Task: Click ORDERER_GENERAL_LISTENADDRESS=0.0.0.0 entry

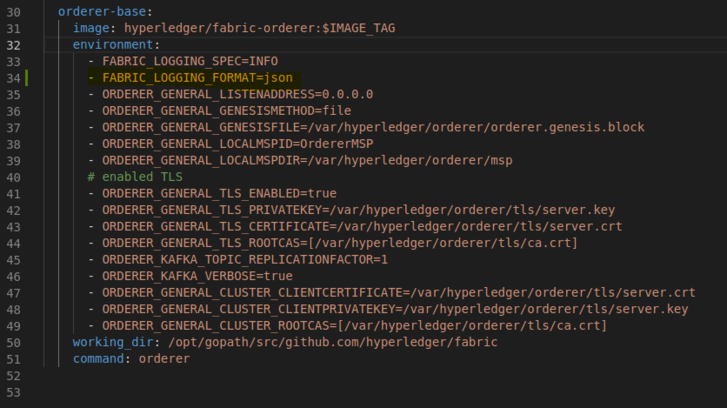Action: [237, 95]
